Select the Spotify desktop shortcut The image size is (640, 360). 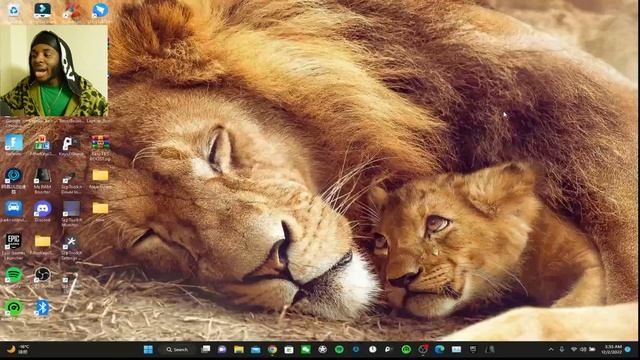pyautogui.click(x=14, y=275)
